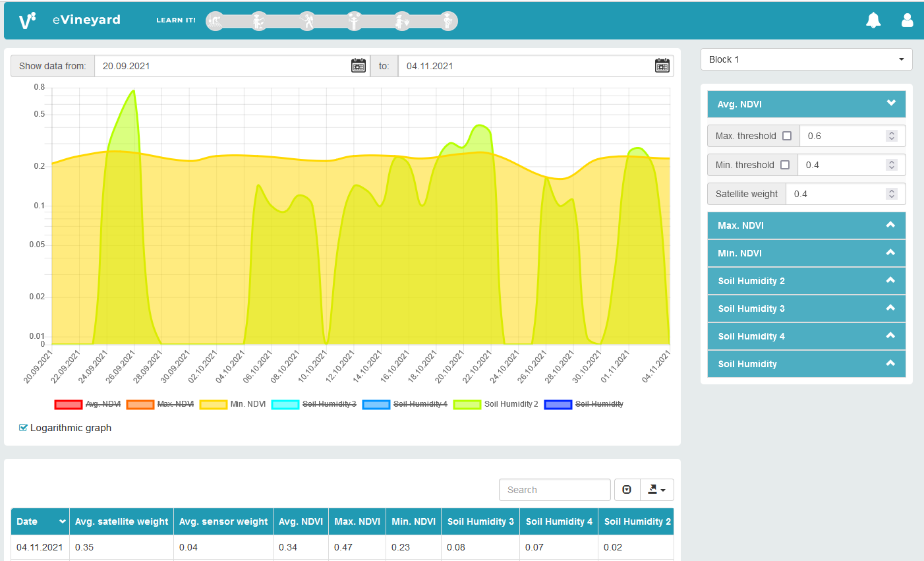Viewport: 924px width, 561px height.
Task: Click LEARN IT! label in header
Action: (x=176, y=20)
